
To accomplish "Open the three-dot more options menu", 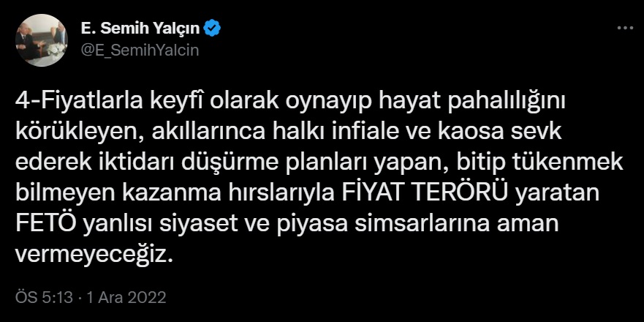I will 626,28.
